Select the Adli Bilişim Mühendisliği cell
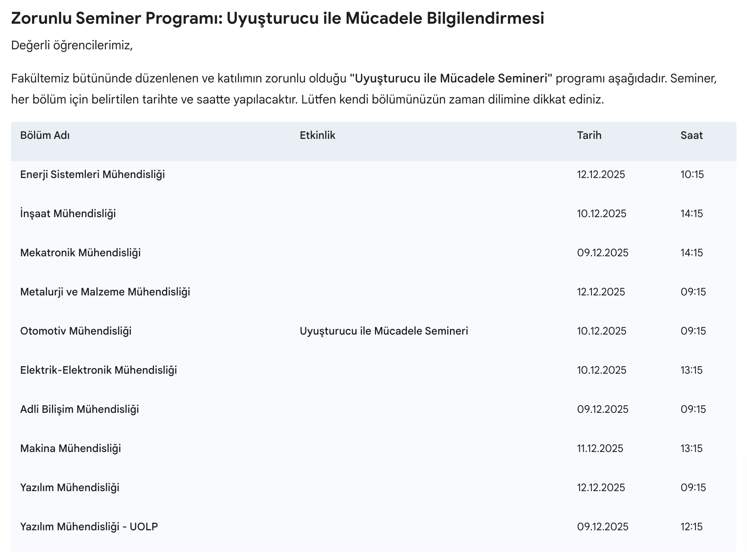This screenshot has width=747, height=560. tap(79, 409)
